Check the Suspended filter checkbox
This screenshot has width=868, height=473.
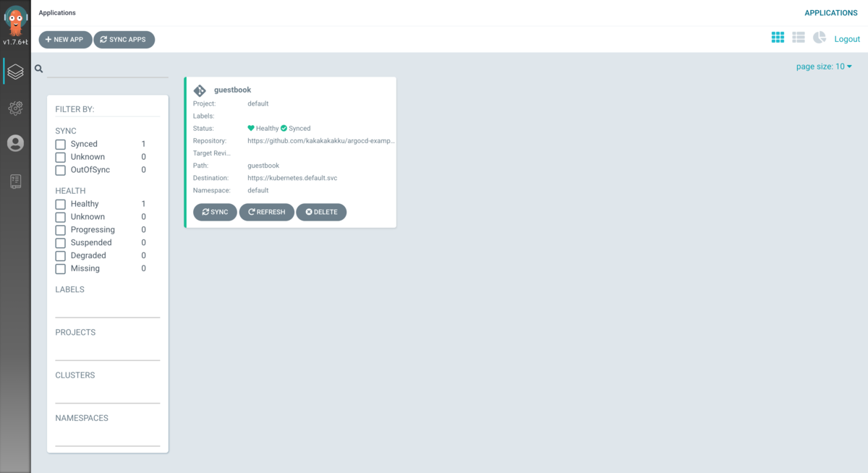point(61,244)
